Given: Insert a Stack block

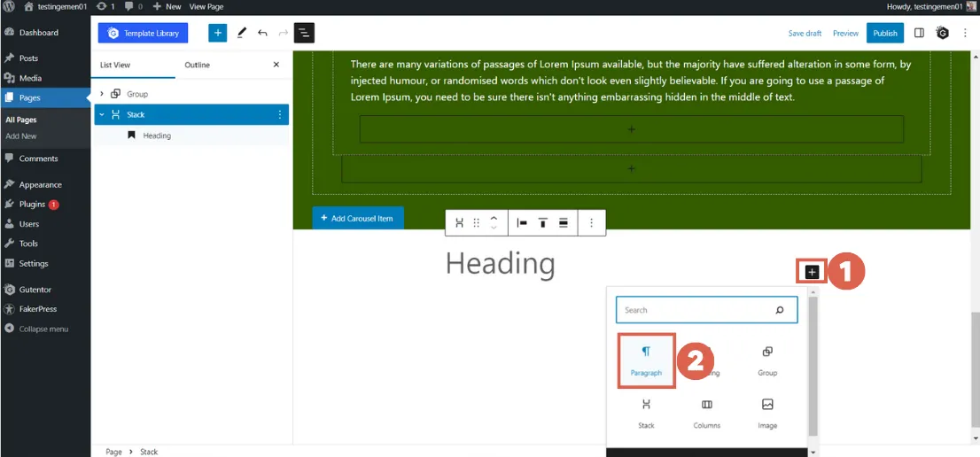Looking at the screenshot, I should click(646, 414).
